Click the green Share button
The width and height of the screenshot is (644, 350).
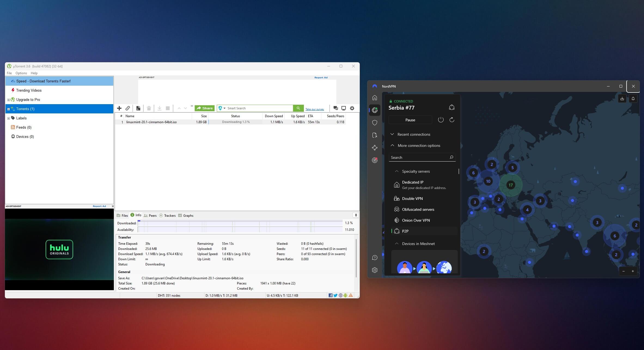(x=205, y=108)
